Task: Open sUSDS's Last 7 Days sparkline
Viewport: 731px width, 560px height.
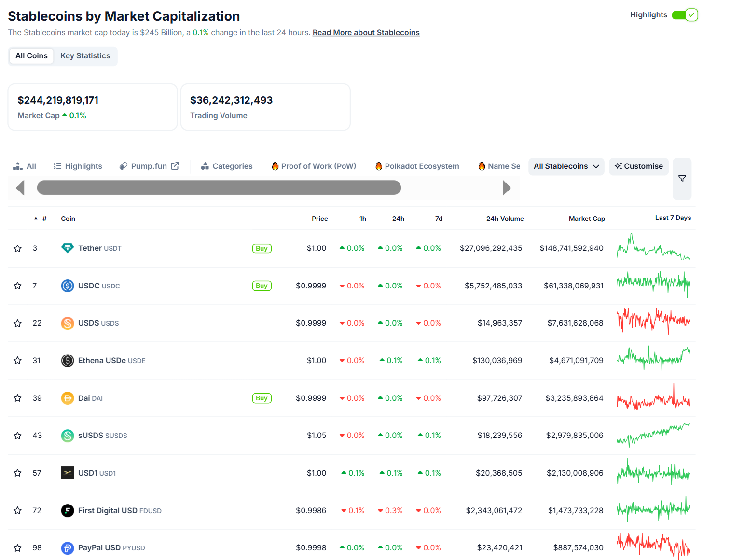Action: pyautogui.click(x=654, y=435)
